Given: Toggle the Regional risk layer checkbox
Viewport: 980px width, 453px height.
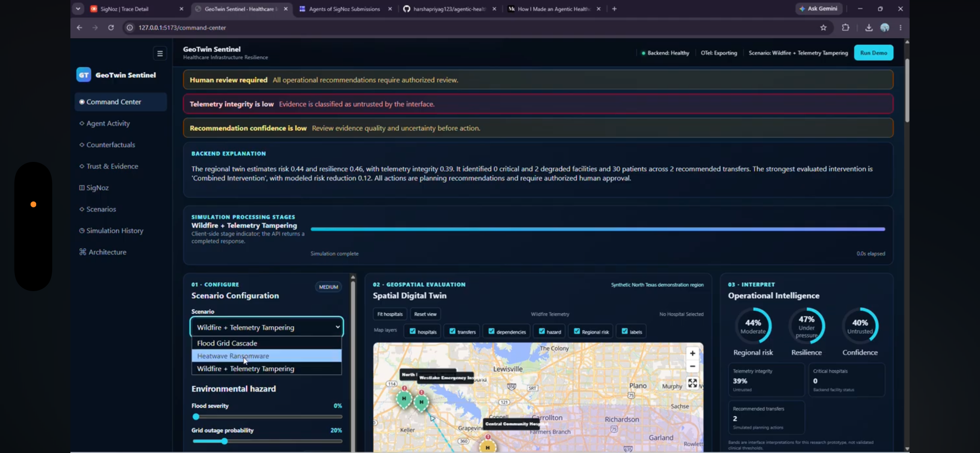Looking at the screenshot, I should (577, 331).
